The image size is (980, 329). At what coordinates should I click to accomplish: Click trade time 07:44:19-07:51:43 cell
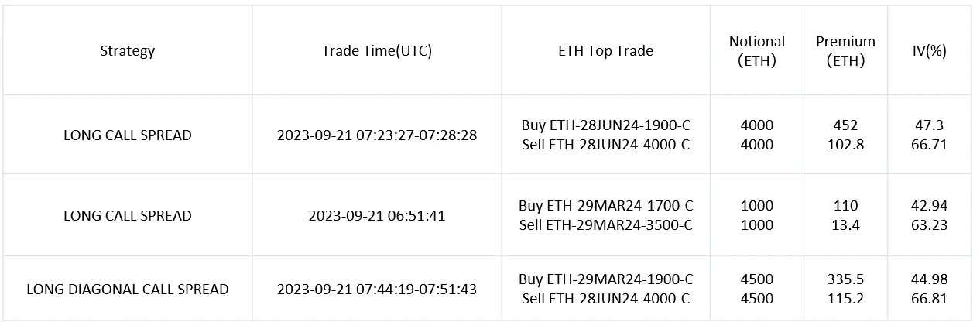[x=377, y=290]
